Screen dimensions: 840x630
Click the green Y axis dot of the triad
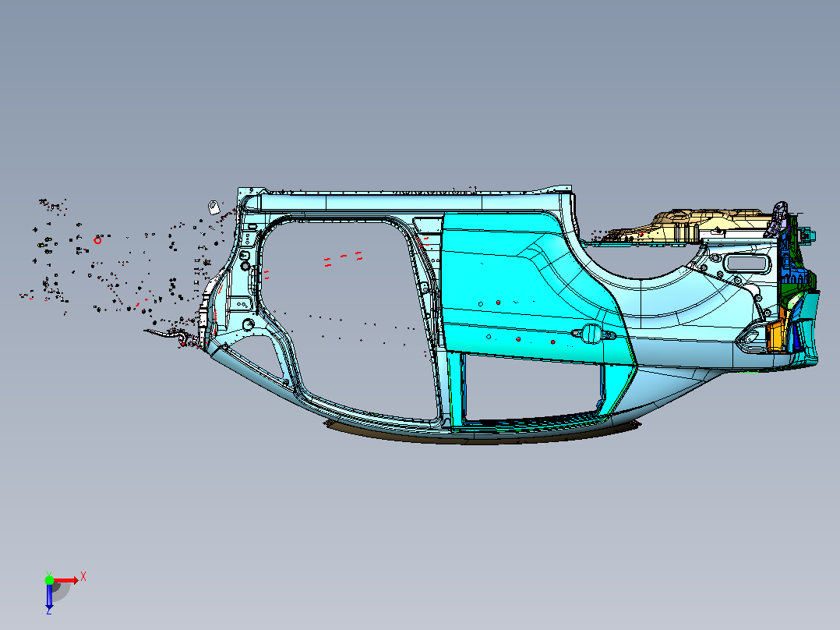49,580
